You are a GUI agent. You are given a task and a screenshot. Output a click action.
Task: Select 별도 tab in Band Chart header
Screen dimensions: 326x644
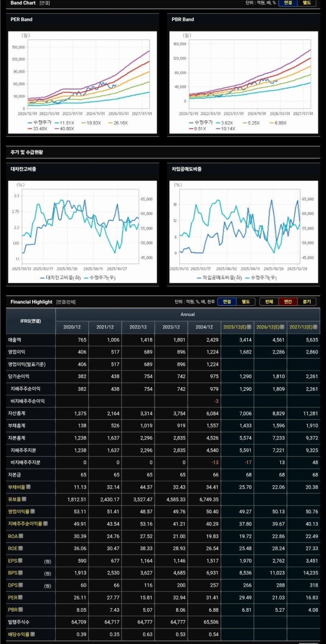pyautogui.click(x=307, y=3)
